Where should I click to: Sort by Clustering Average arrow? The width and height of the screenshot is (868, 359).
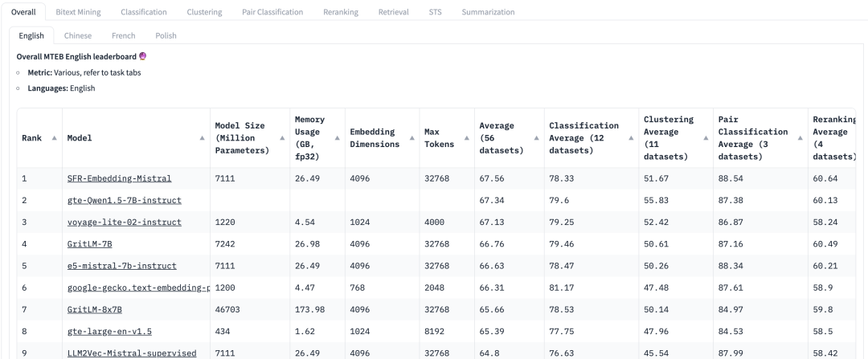pos(706,138)
